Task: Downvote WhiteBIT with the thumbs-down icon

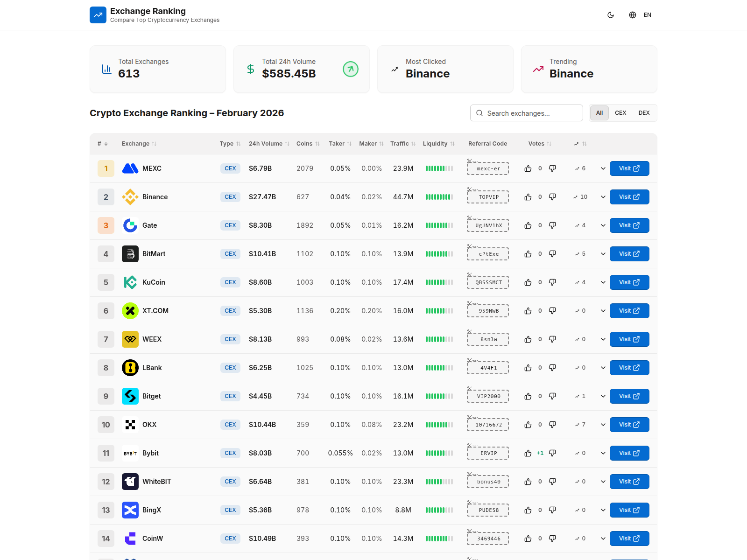Action: (552, 482)
